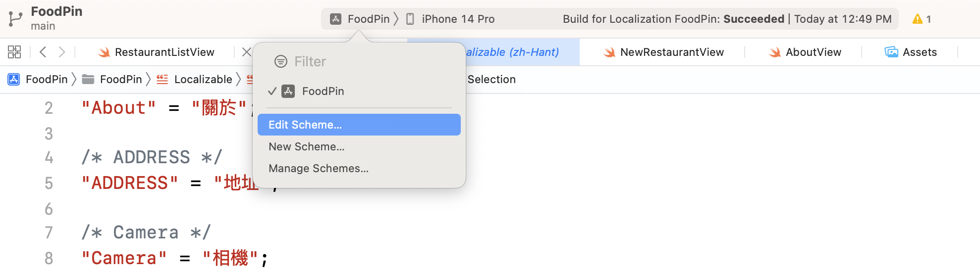Open the FoodPin scheme selector in toolbar

(361, 19)
